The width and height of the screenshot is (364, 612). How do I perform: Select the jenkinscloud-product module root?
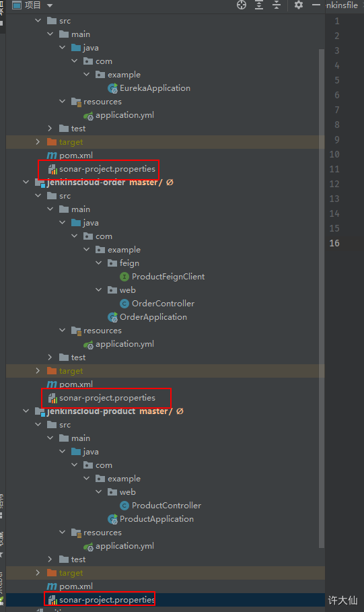tap(91, 411)
